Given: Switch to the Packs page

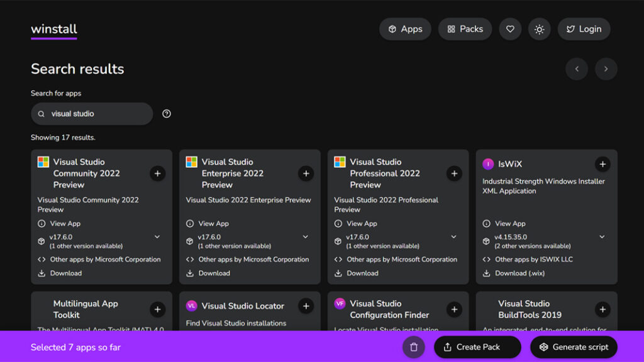Looking at the screenshot, I should [x=465, y=29].
